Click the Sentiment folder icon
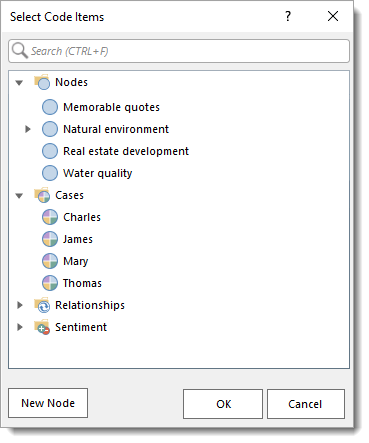 pyautogui.click(x=42, y=327)
